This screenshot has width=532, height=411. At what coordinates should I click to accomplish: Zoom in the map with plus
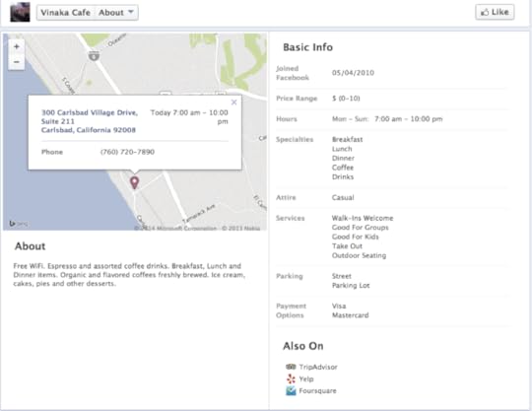pyautogui.click(x=17, y=47)
